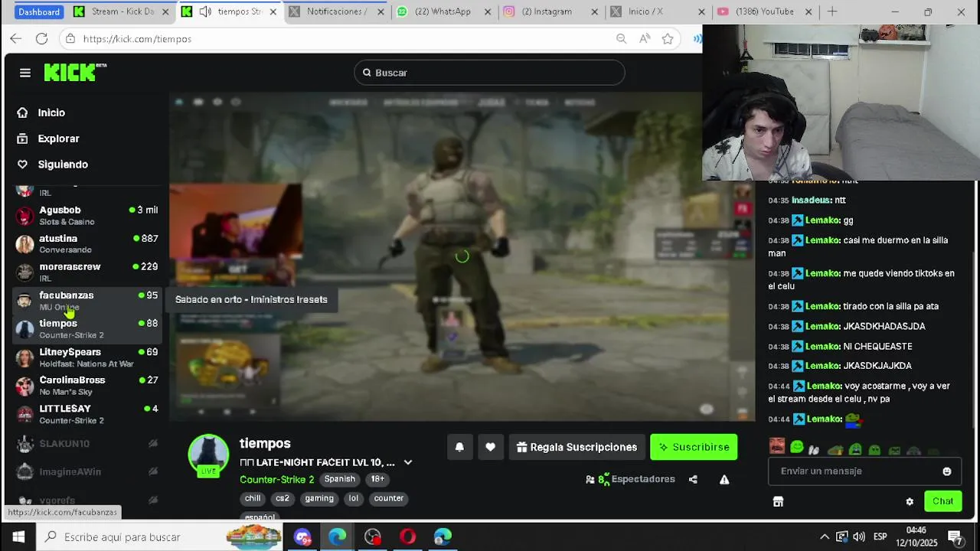Expand the stream title chevron
Viewport: 980px width, 551px height.
click(x=408, y=462)
